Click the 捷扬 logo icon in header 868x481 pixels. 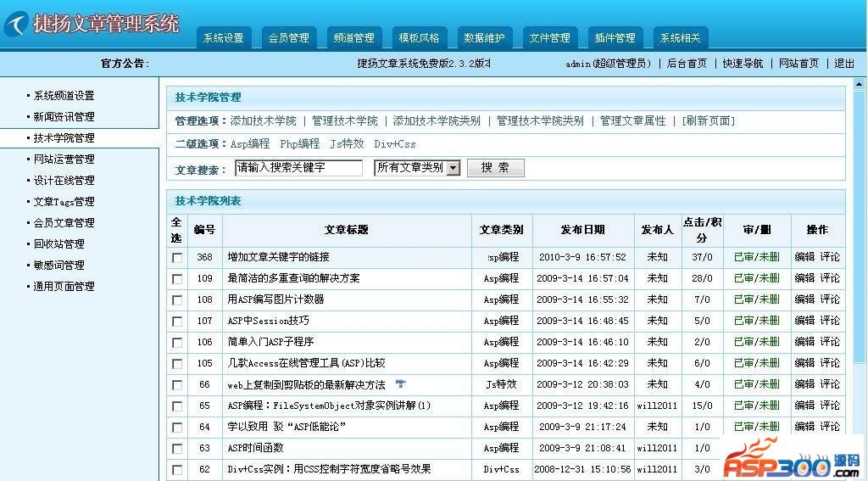coord(15,25)
